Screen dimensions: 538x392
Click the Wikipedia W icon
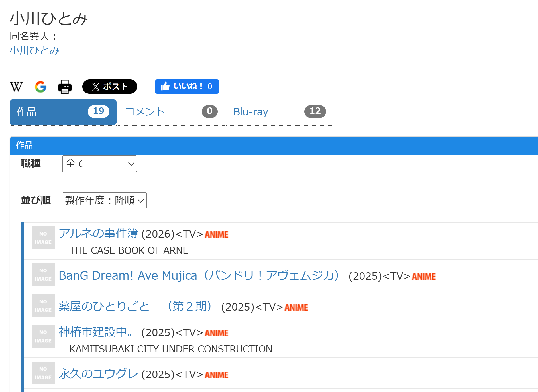click(16, 87)
